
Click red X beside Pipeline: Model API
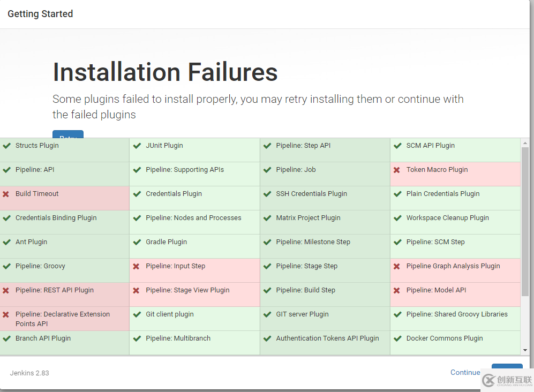[x=397, y=290]
